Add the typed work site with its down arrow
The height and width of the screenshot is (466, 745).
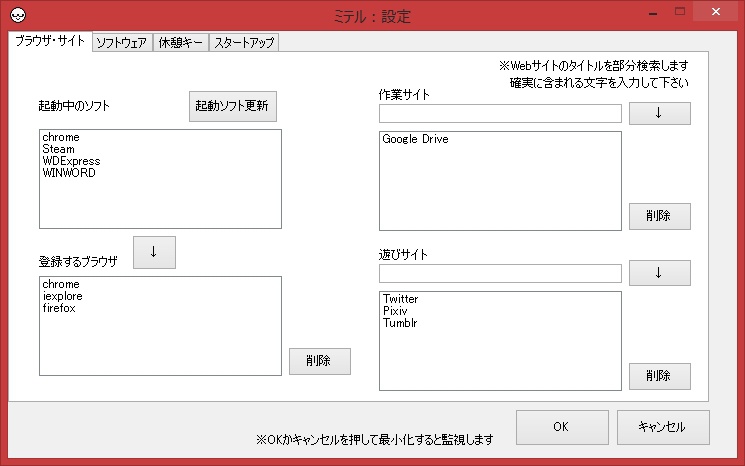point(659,114)
